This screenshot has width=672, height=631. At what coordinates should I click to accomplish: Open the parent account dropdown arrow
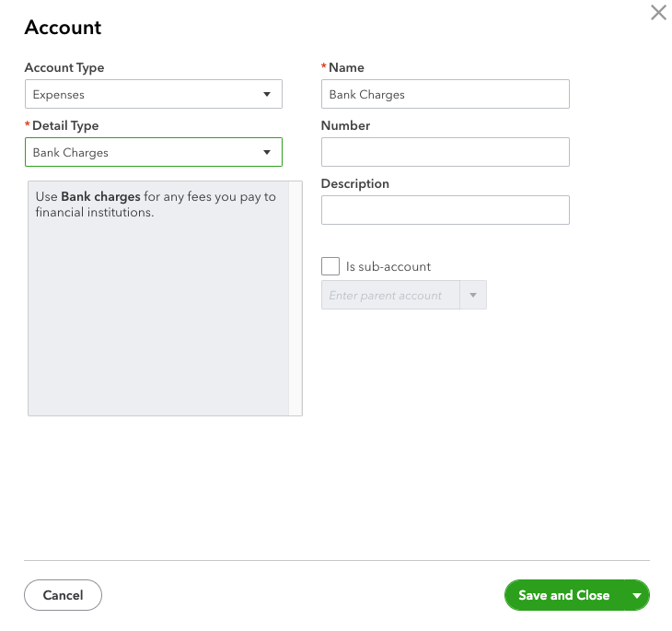[x=473, y=296]
